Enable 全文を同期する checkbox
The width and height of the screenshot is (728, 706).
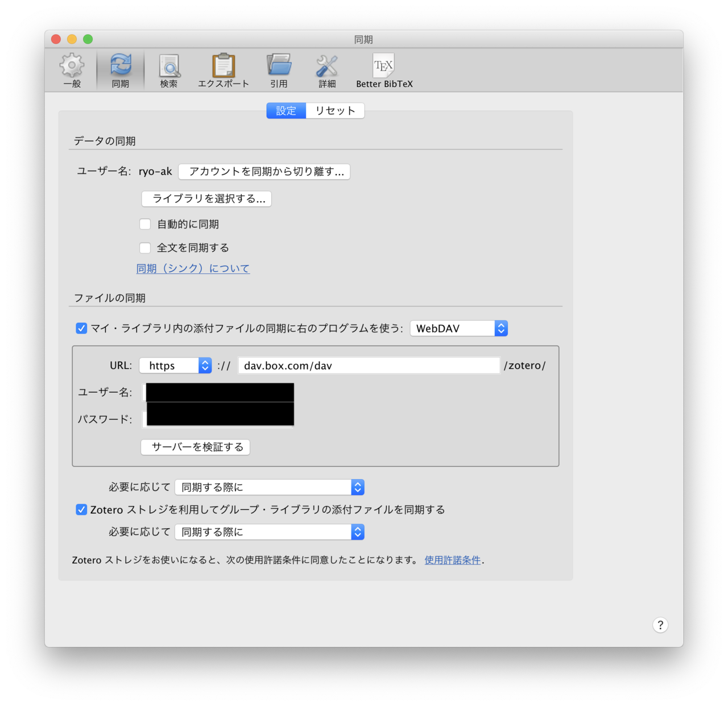click(x=145, y=248)
